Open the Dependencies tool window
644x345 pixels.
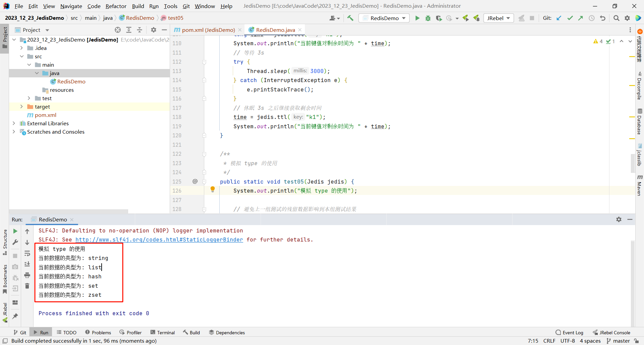(x=227, y=332)
